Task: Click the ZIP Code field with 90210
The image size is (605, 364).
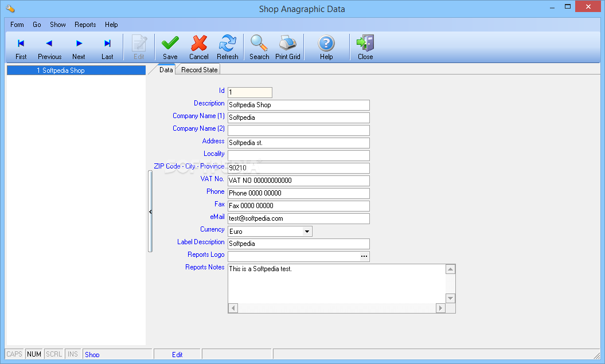Action: (298, 168)
